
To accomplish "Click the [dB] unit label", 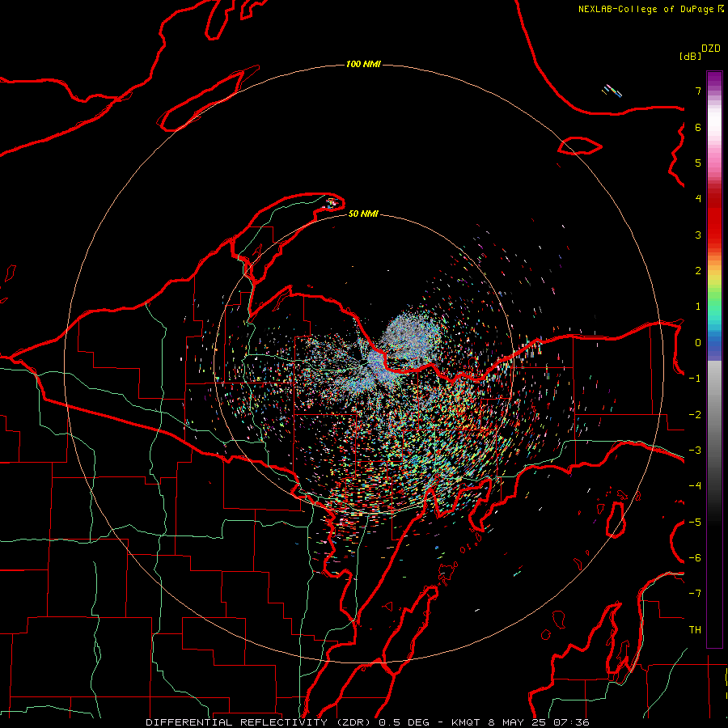I will 690,56.
